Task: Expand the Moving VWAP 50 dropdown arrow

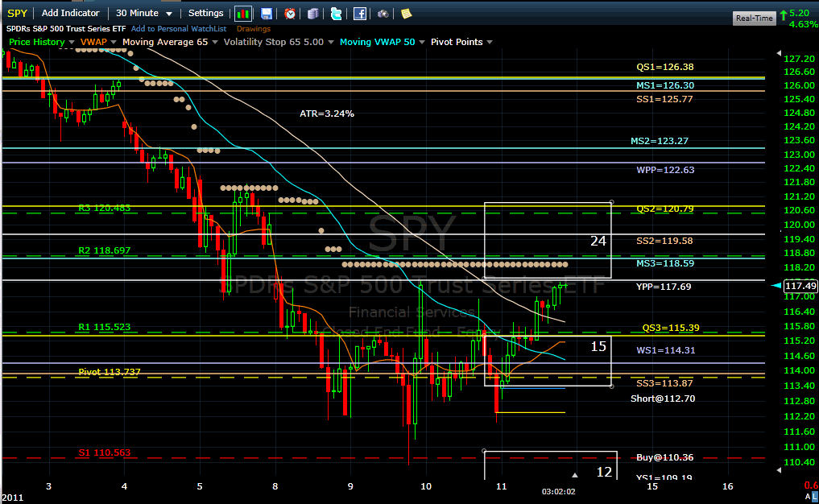Action: click(421, 43)
